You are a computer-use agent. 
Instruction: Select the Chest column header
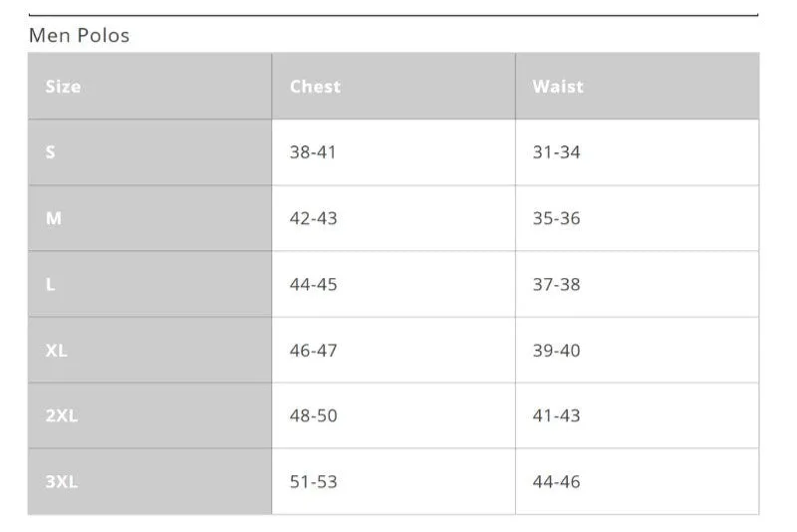click(315, 87)
